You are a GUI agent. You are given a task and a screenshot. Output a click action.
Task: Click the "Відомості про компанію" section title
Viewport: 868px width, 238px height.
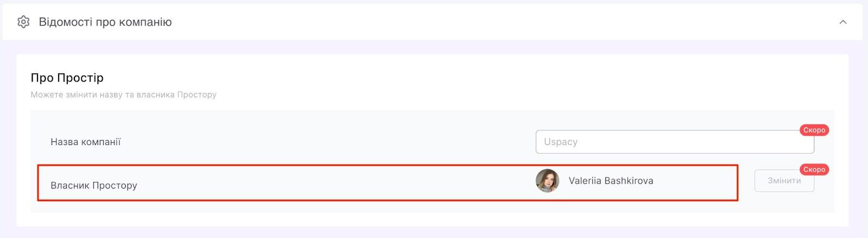click(105, 22)
